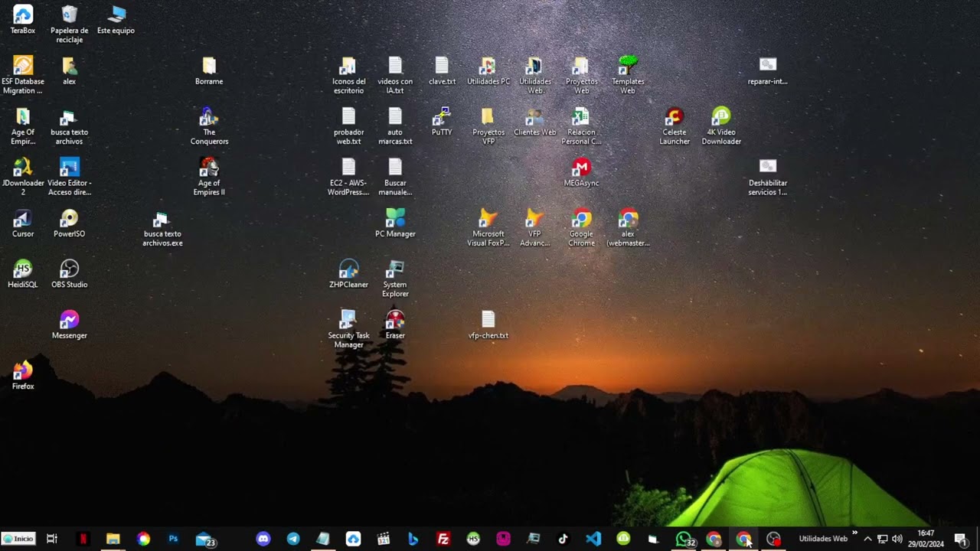This screenshot has height=551, width=980.
Task: Open Netflix from the taskbar
Action: 83,539
